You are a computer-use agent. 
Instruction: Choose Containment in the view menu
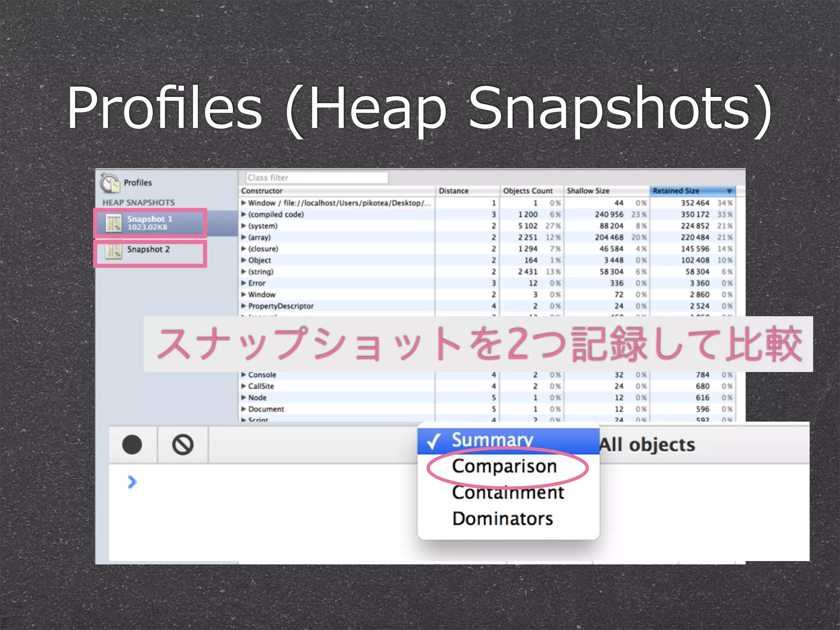(508, 493)
